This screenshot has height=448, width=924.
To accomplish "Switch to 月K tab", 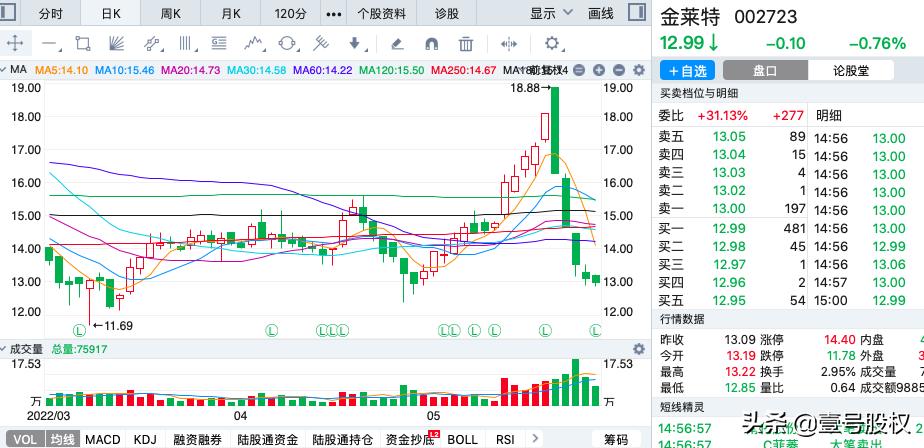I will (231, 14).
